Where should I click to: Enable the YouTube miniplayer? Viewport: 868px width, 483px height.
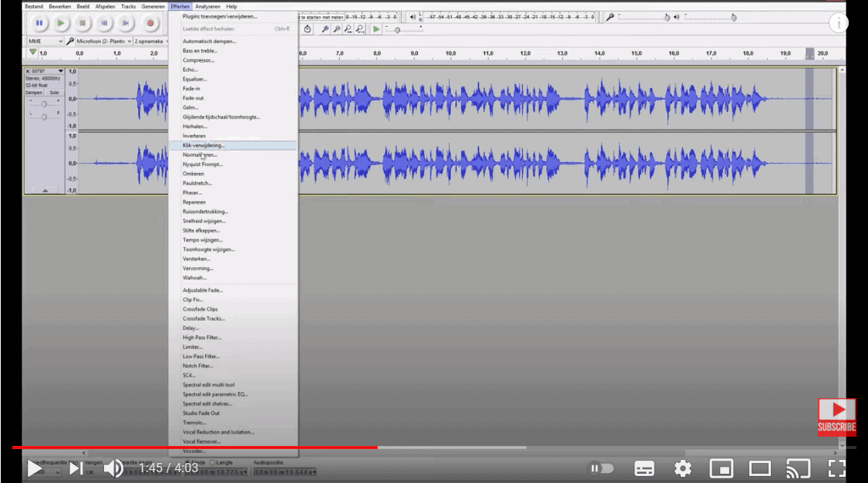coord(722,468)
